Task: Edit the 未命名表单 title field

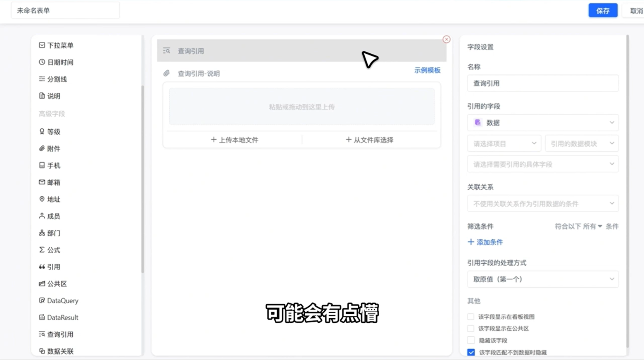Action: pos(65,11)
